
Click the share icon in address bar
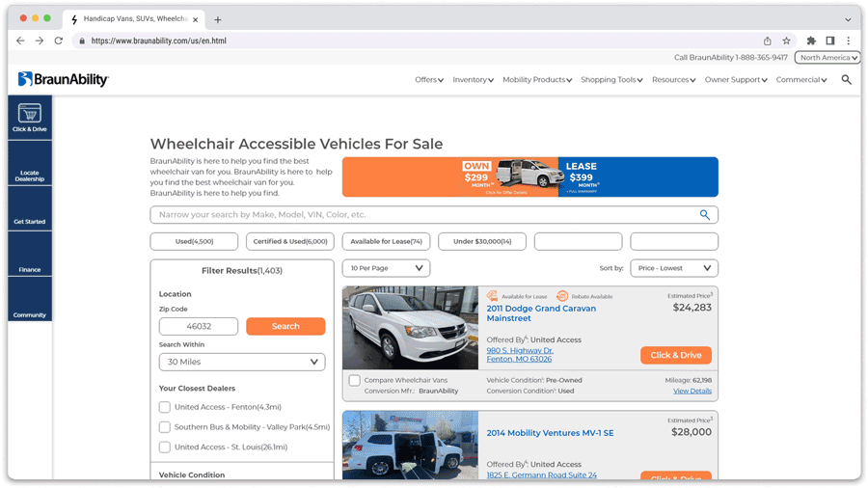click(x=768, y=41)
